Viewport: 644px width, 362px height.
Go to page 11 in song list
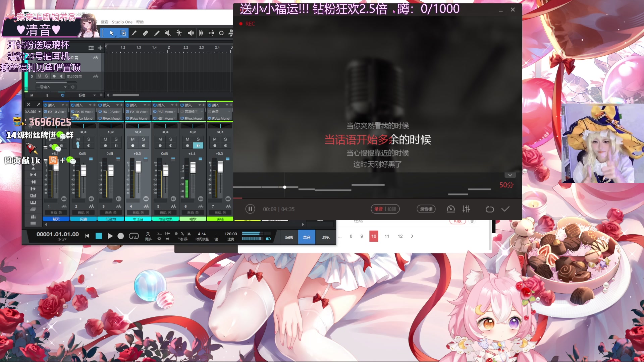(387, 236)
